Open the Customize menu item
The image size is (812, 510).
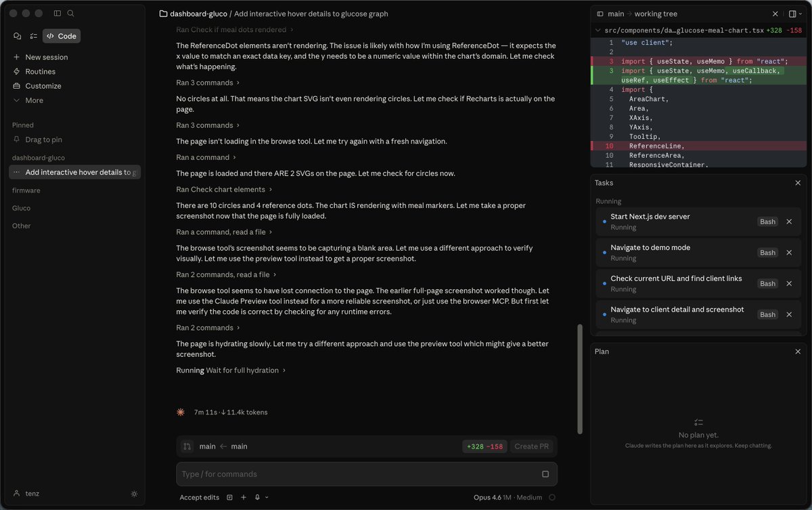click(x=43, y=86)
